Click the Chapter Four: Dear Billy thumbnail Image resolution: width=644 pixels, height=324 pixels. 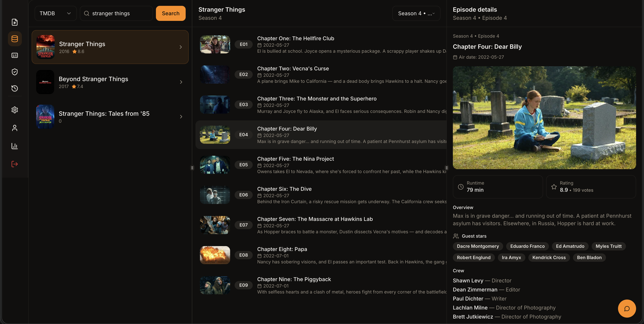(215, 134)
